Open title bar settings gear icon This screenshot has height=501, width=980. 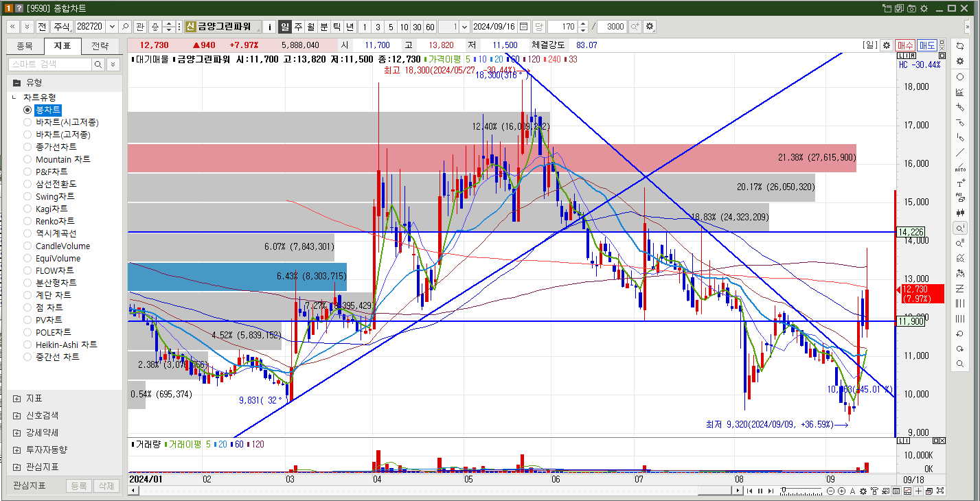click(924, 8)
